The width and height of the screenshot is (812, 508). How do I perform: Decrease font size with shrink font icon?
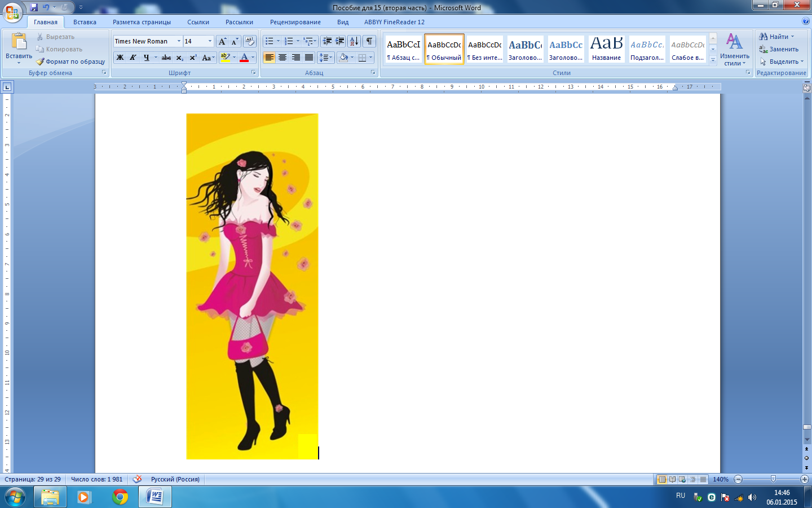(x=235, y=41)
